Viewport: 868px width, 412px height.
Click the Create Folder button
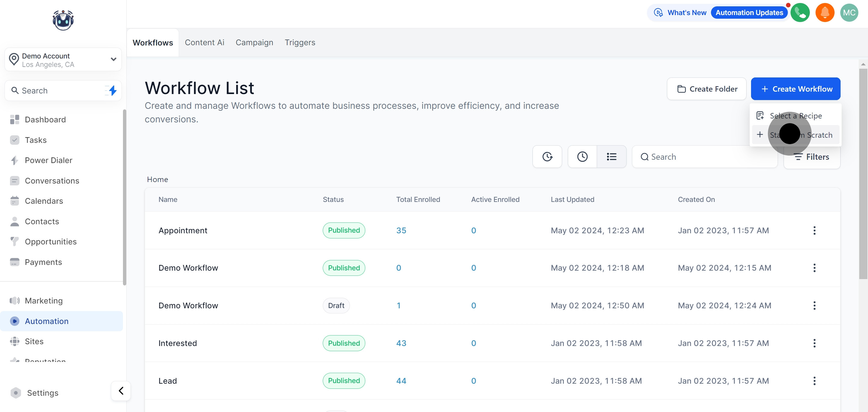pos(706,89)
